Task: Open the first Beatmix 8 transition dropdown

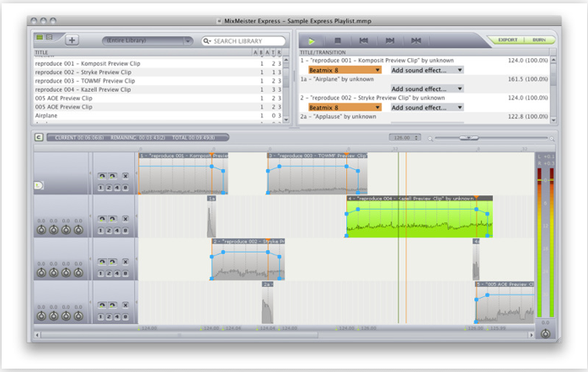Action: click(345, 70)
